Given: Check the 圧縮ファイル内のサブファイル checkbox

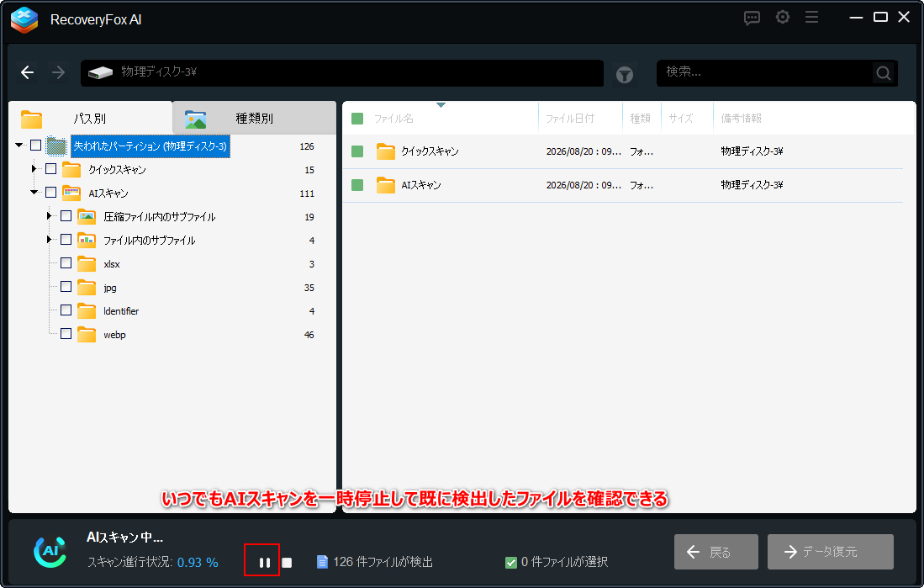Looking at the screenshot, I should point(66,216).
